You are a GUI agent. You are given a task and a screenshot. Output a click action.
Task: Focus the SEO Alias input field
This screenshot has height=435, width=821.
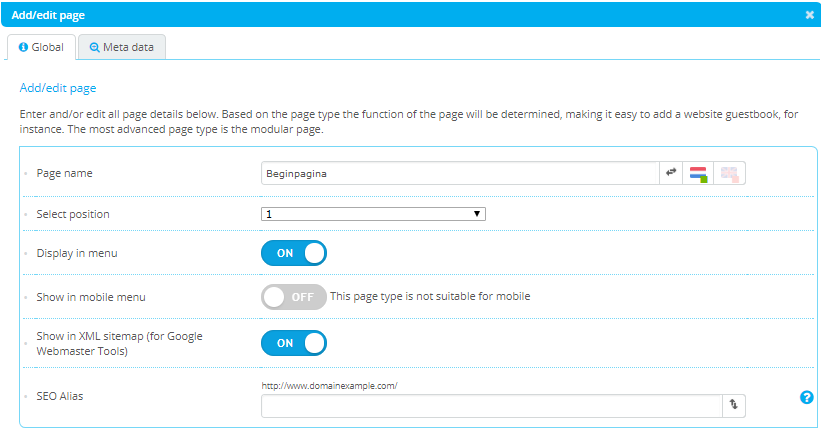click(x=491, y=405)
